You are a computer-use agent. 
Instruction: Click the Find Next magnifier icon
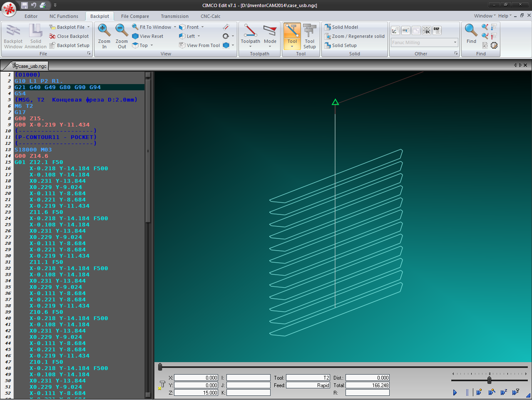[485, 36]
